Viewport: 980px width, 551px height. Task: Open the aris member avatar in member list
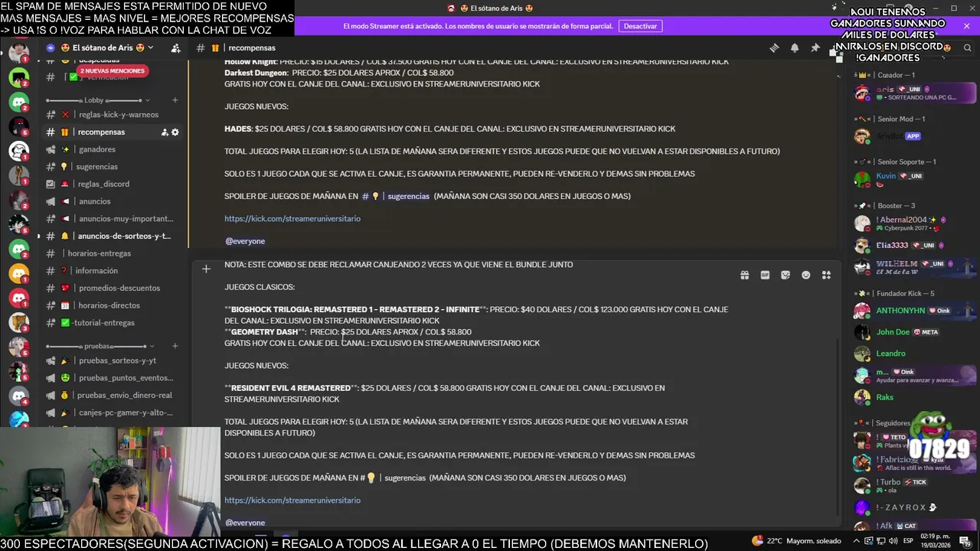click(863, 93)
